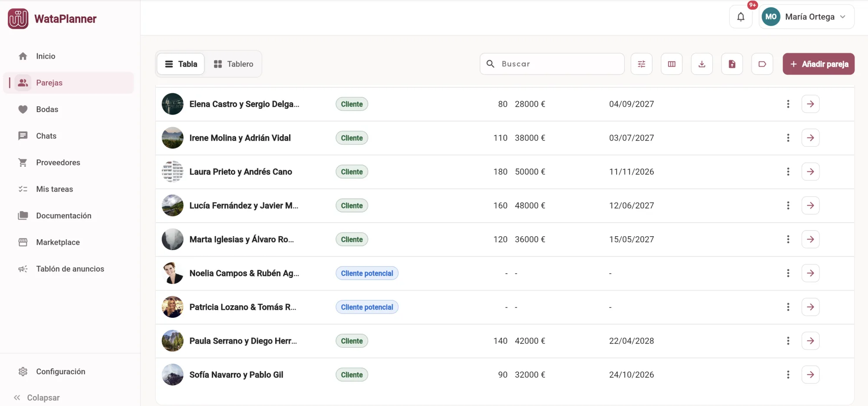The height and width of the screenshot is (406, 868).
Task: Open Marketplace in sidebar
Action: 69,242
